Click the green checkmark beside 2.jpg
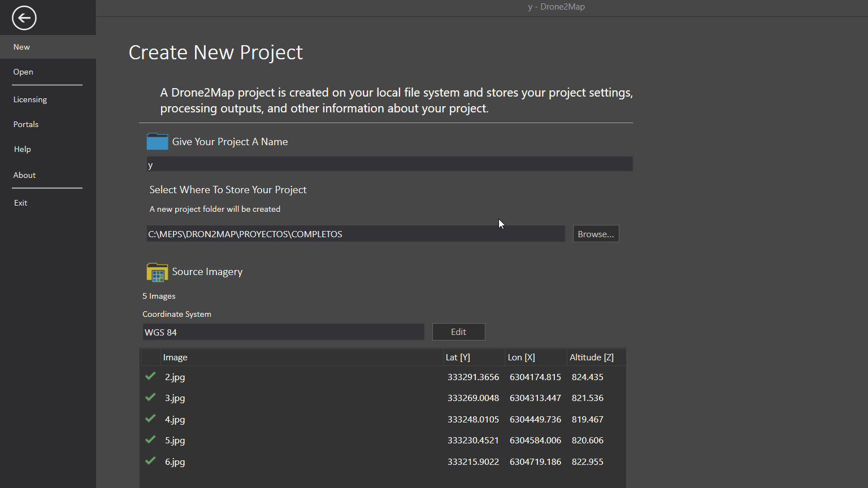868x488 pixels. [150, 376]
